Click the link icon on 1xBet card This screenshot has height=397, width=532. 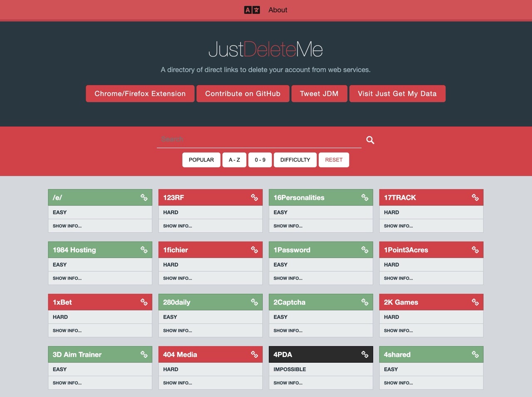(x=144, y=302)
